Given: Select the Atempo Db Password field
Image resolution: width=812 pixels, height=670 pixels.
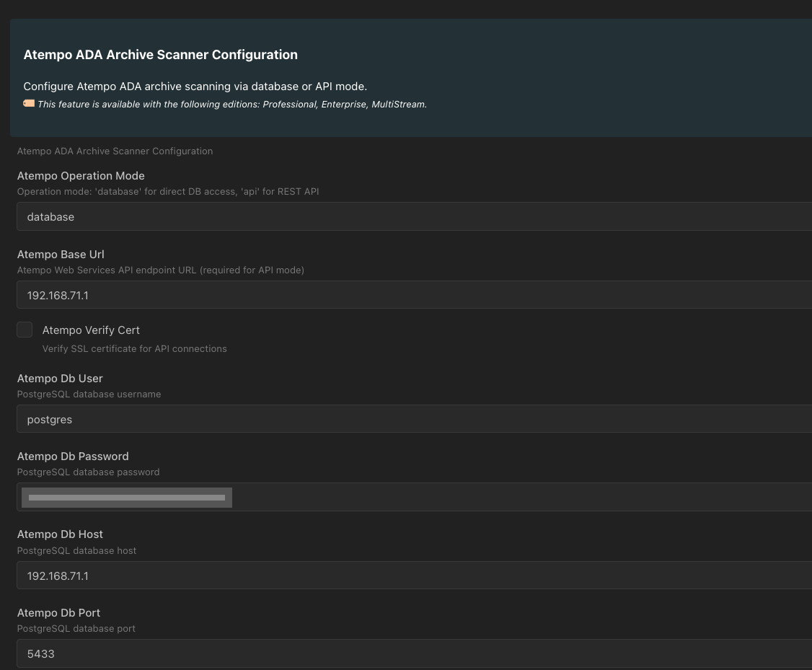Looking at the screenshot, I should click(x=414, y=497).
